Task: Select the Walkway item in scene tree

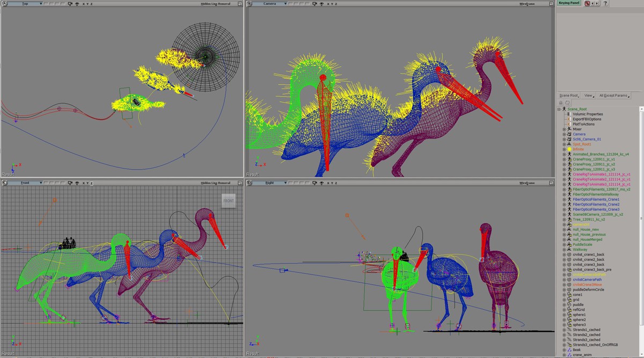Action: click(580, 250)
